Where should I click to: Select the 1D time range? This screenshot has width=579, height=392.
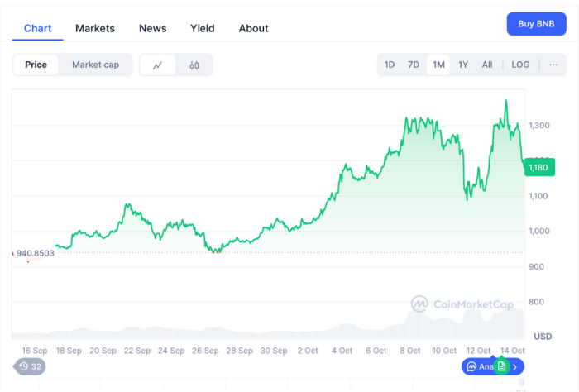[x=390, y=65]
